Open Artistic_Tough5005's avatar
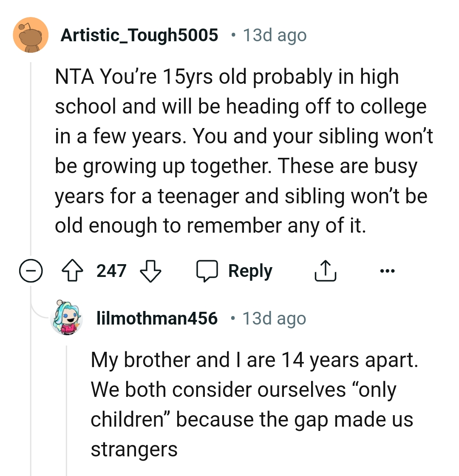The image size is (459, 476). click(30, 35)
